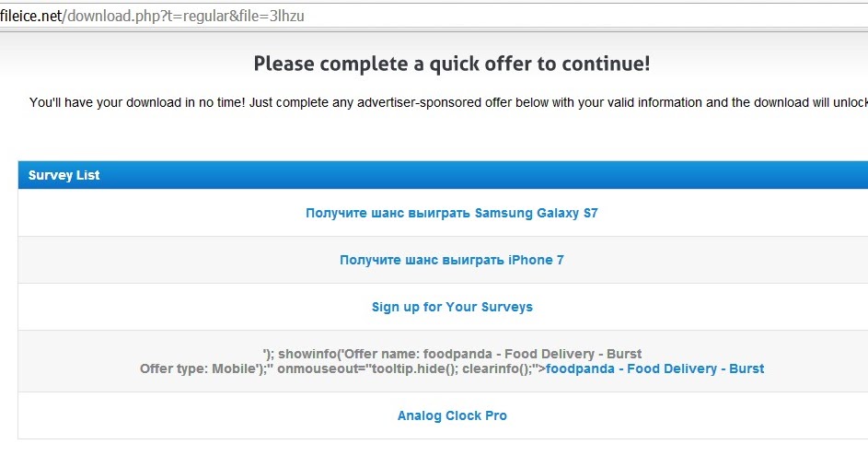868x456 pixels.
Task: Select the Analog Clock Pro offer
Action: [452, 415]
